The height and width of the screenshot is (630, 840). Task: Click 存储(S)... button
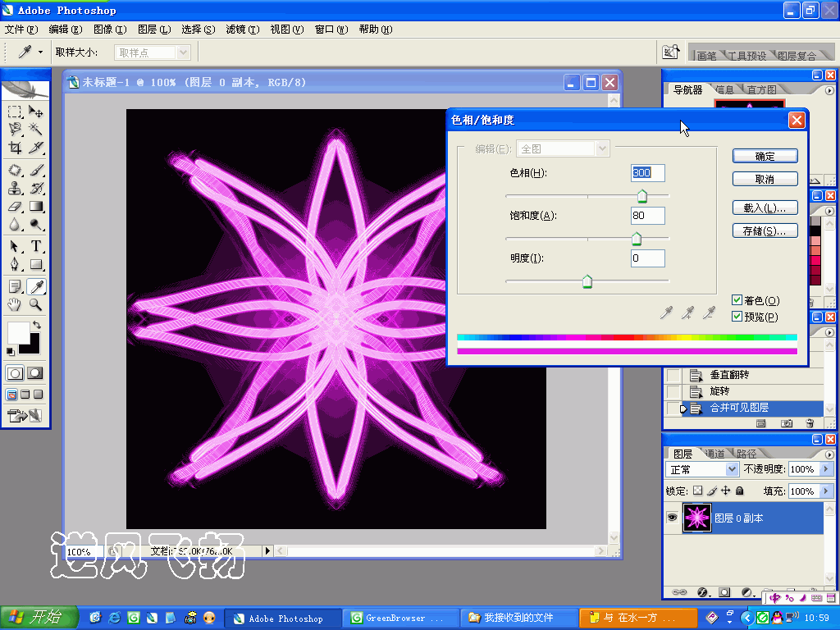click(x=765, y=231)
